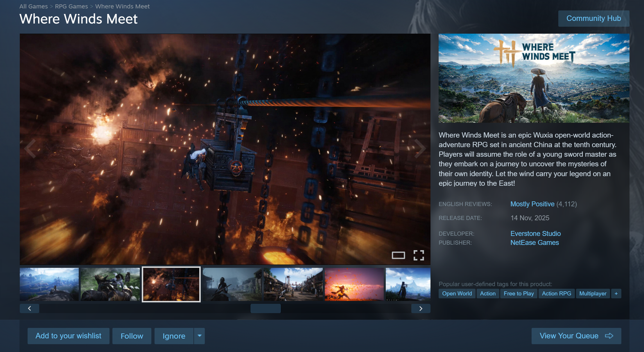Open the Community Hub
This screenshot has width=644, height=352.
(593, 18)
